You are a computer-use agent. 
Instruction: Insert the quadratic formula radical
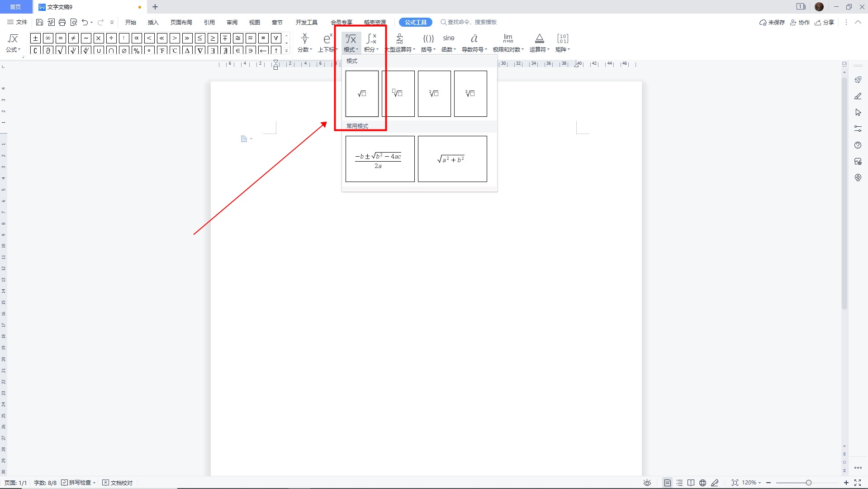pos(380,159)
